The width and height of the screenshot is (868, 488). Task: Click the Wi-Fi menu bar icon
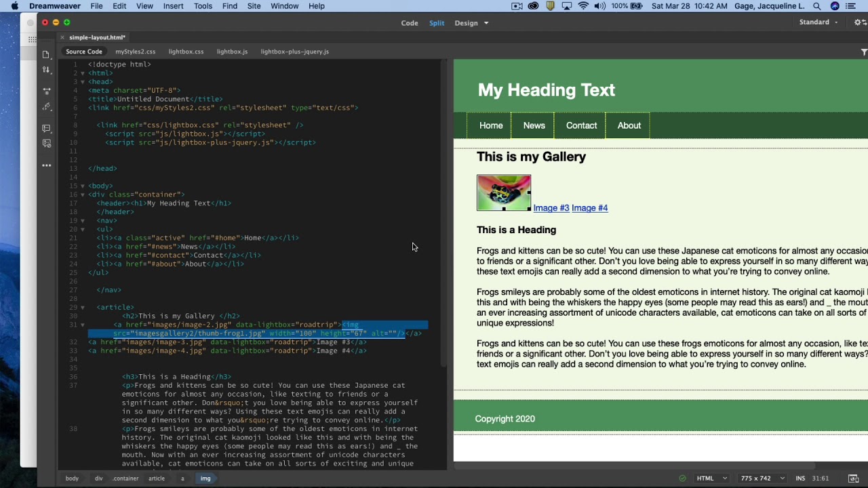click(x=584, y=6)
